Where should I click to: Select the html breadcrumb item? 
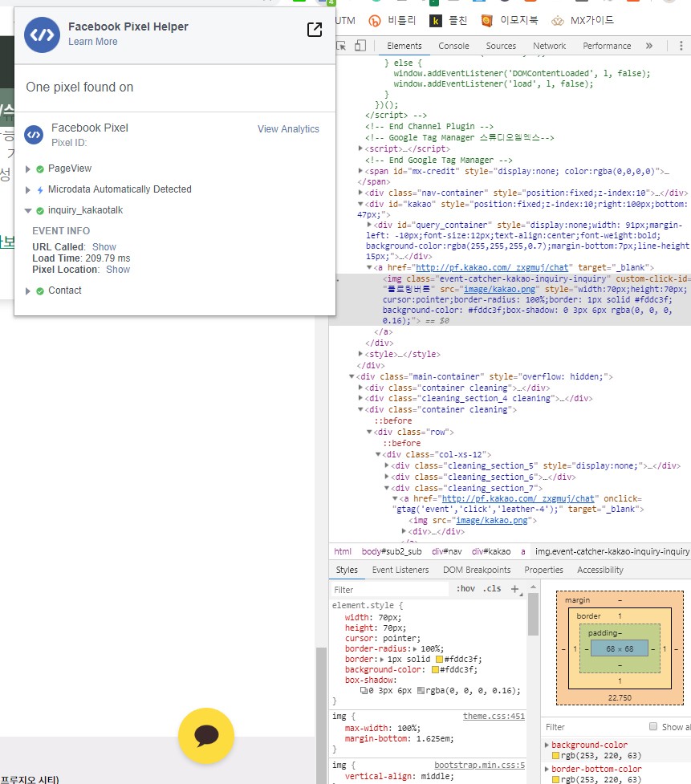[343, 551]
